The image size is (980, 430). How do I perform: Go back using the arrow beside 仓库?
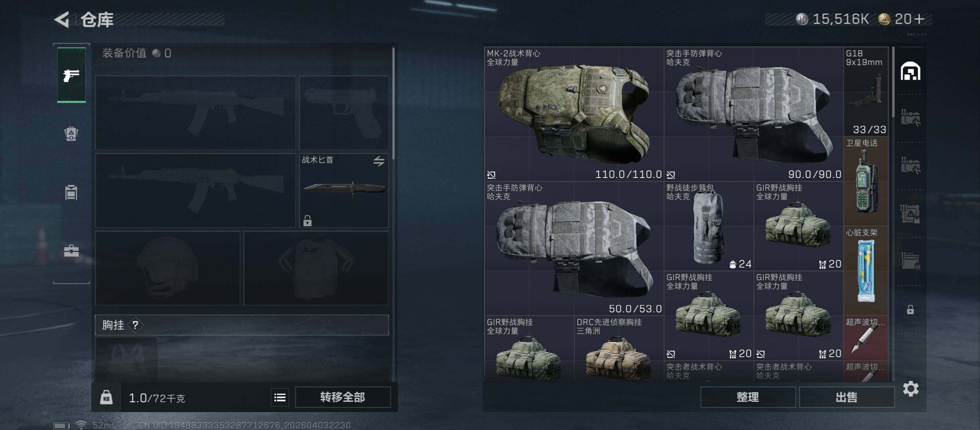point(62,19)
